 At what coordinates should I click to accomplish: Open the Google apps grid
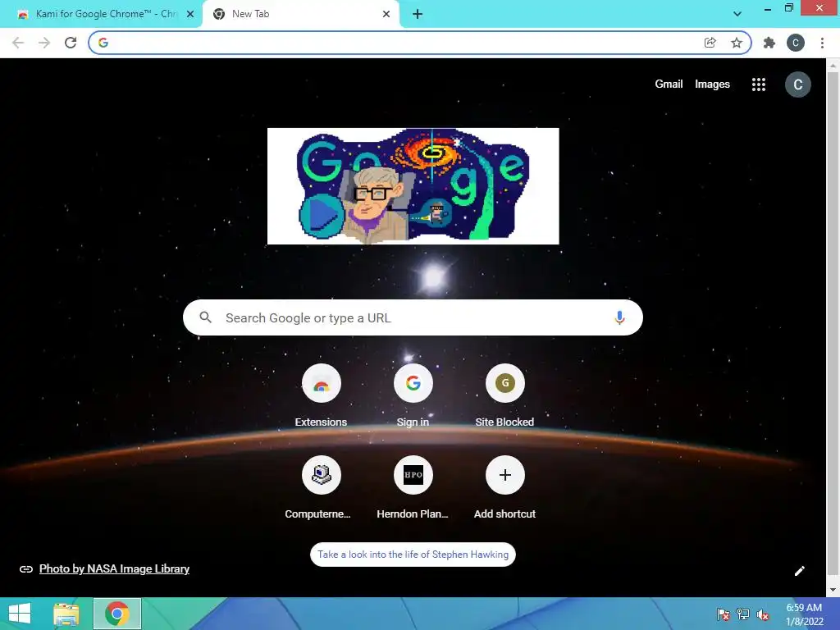point(759,84)
